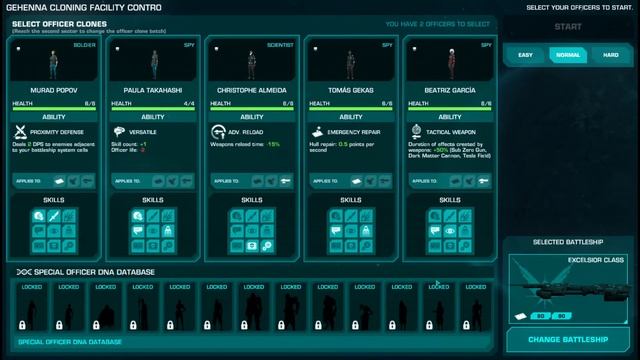The image size is (640, 360).
Task: Click hull icon in Beatriz García's Applies To
Action: coord(456,181)
